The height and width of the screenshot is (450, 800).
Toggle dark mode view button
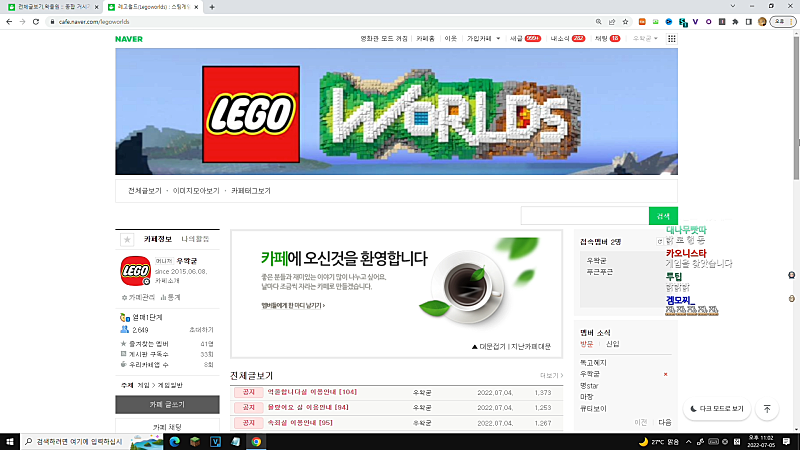click(717, 409)
